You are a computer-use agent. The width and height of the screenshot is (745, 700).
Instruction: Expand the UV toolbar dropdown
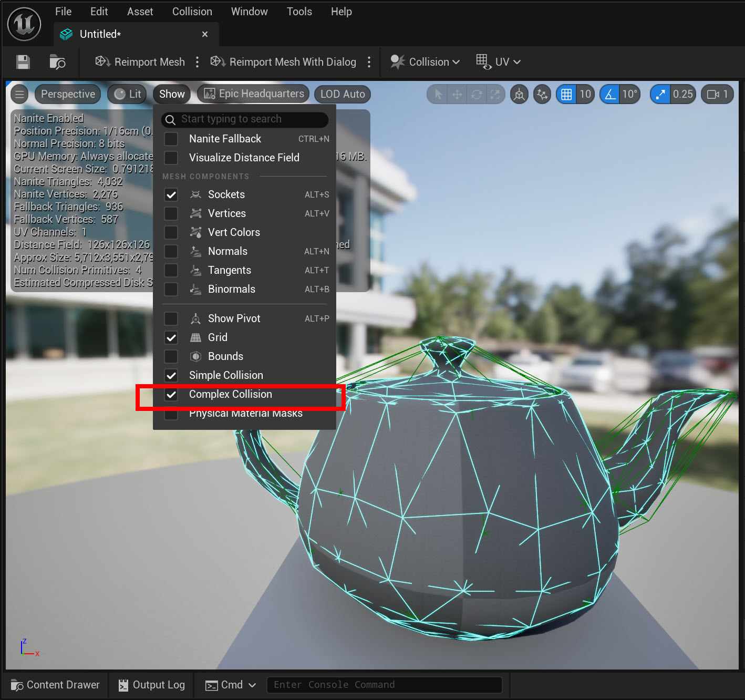pos(498,62)
